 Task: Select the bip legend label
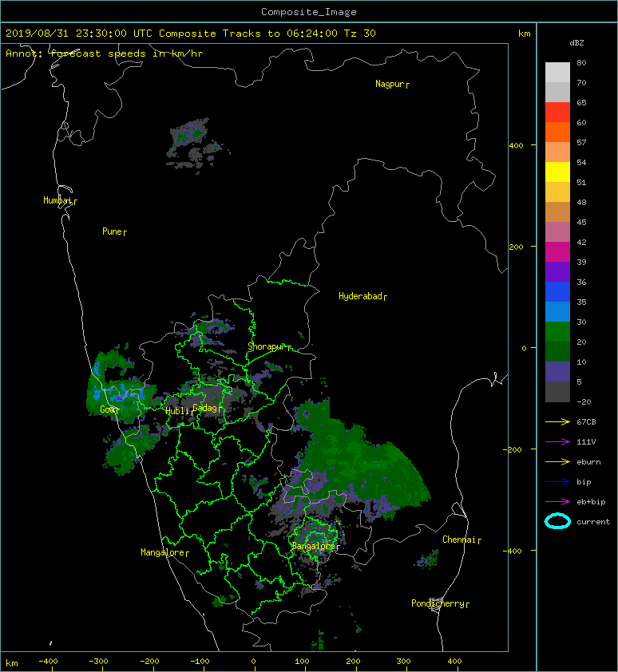click(x=584, y=482)
